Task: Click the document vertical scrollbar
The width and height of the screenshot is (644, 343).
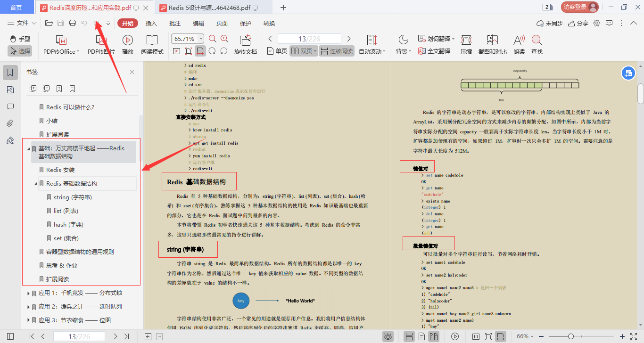Action: 641,93
